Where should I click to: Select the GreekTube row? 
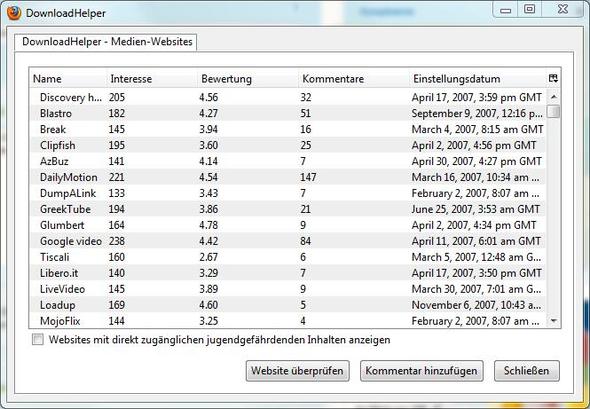click(x=287, y=209)
